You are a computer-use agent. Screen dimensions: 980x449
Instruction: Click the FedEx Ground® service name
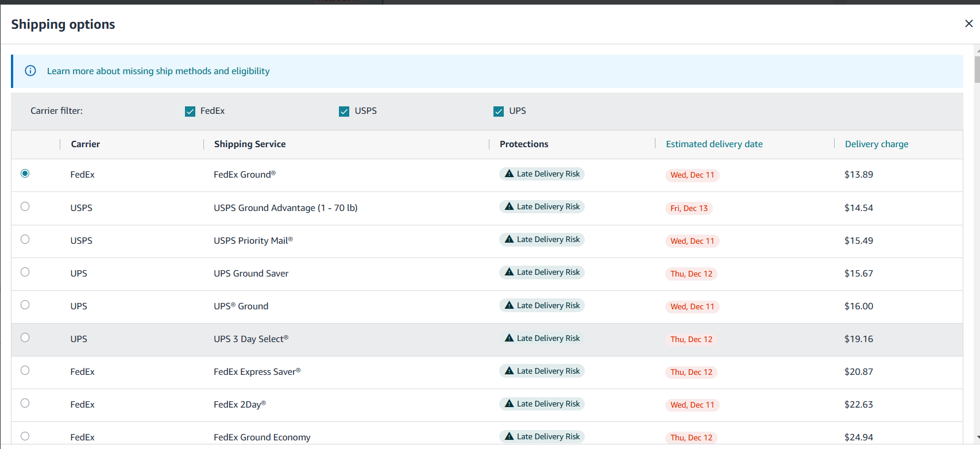click(x=245, y=175)
